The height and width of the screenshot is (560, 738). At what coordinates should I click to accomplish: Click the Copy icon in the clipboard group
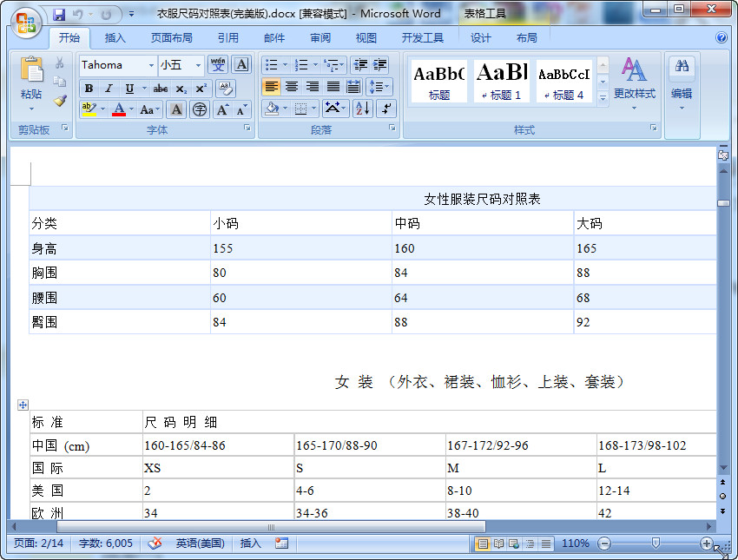(60, 82)
